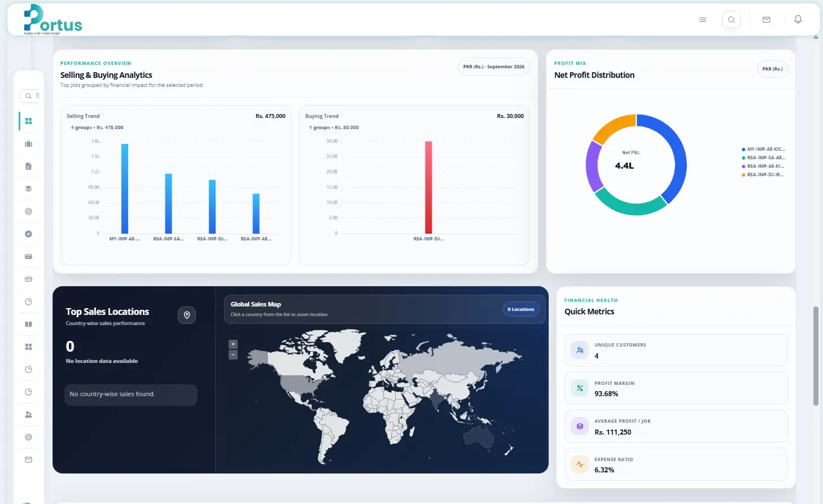Click the location pin icon beside Top Sales Locations
Viewport: 823px width, 504px height.
(187, 315)
